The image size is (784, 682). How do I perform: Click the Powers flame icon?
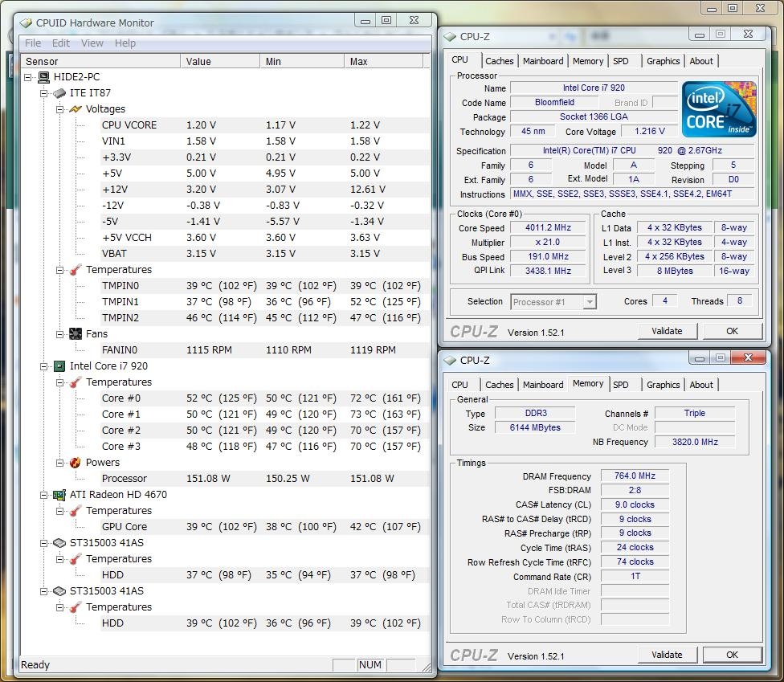[76, 463]
